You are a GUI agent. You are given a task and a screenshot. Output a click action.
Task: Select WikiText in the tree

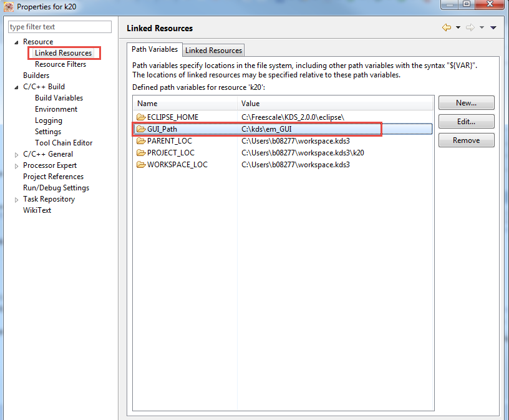click(x=37, y=210)
